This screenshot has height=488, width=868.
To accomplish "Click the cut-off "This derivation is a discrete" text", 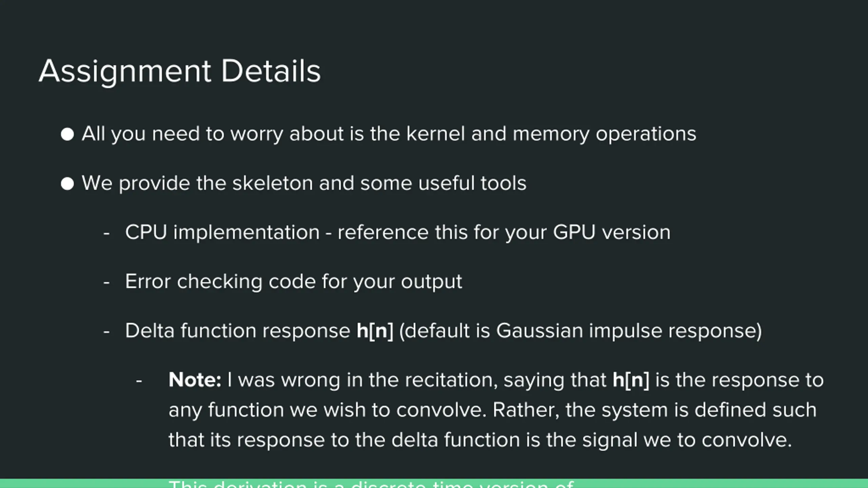I will 371,484.
